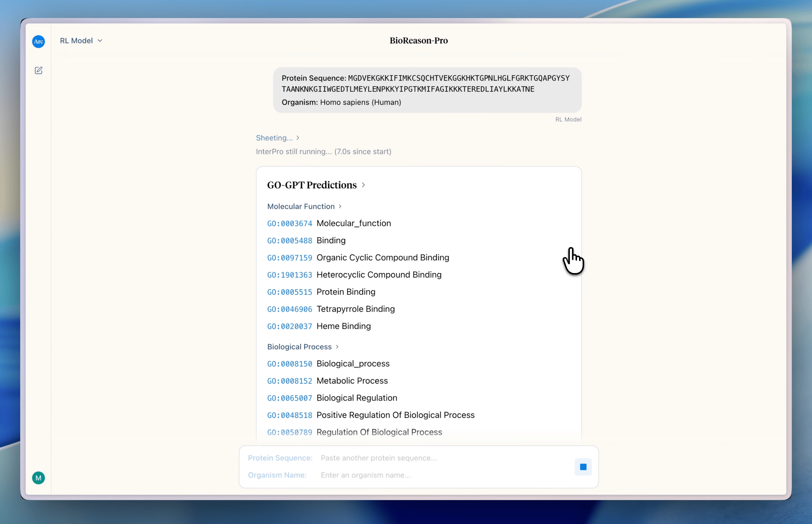The height and width of the screenshot is (524, 812).
Task: Click the Arc logo icon
Action: tap(38, 42)
